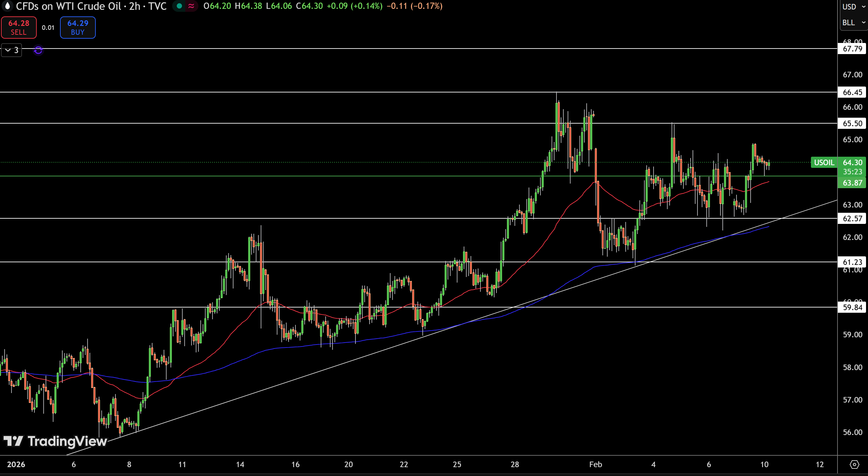Screen dimensions: 868x476
Task: Expand the collapsed indicators legend showing 3
Action: click(11, 50)
